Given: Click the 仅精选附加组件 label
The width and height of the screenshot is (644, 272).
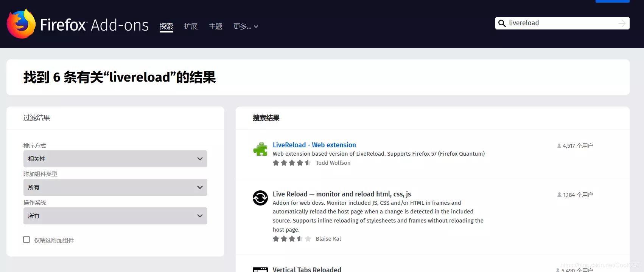Looking at the screenshot, I should tap(54, 240).
